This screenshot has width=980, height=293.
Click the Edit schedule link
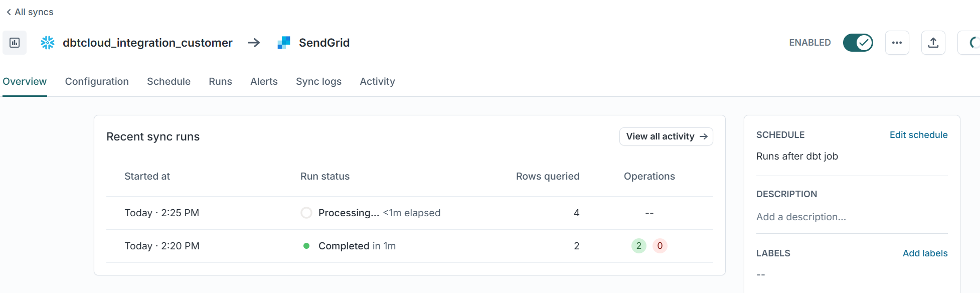[918, 135]
